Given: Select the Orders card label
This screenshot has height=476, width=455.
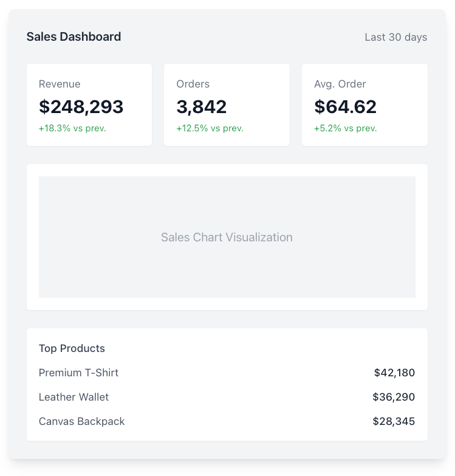Looking at the screenshot, I should [193, 84].
